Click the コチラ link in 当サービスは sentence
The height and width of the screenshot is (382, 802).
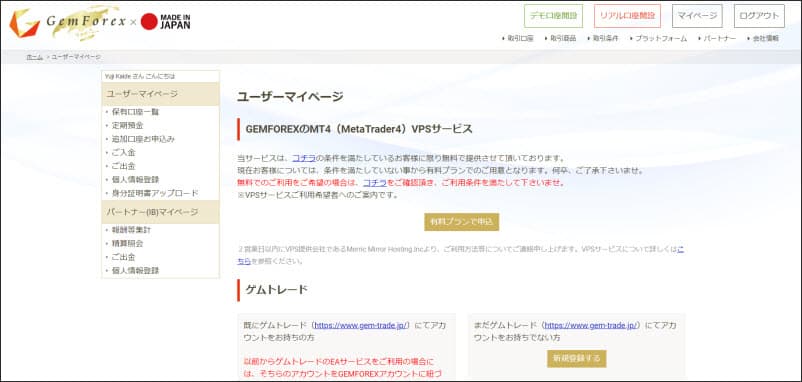tap(304, 158)
